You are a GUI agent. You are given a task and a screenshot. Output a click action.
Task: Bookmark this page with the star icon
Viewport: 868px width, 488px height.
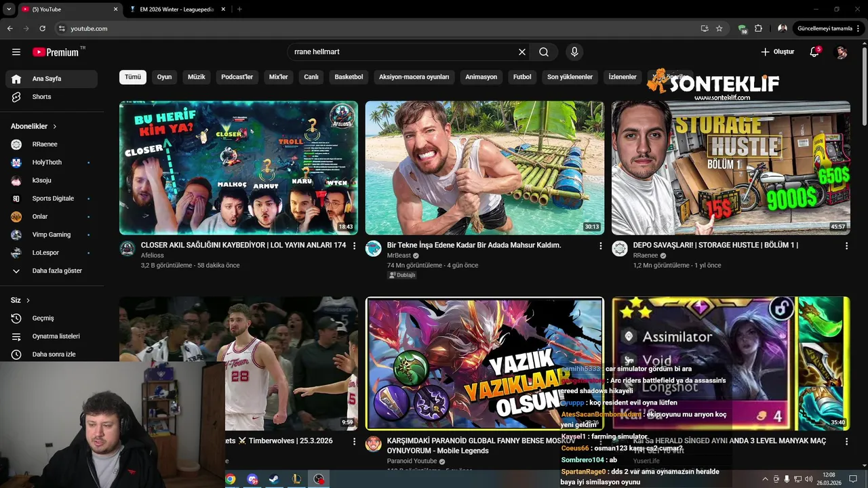coord(719,28)
